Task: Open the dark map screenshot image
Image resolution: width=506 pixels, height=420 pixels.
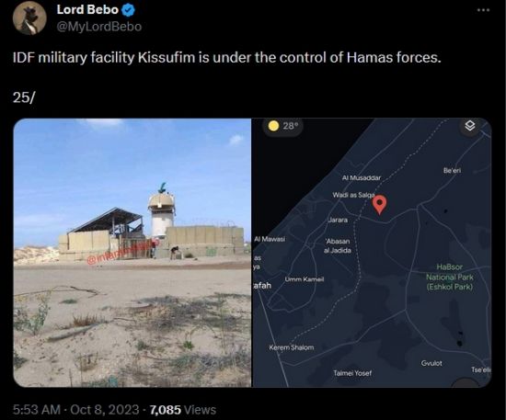Action: tap(372, 253)
